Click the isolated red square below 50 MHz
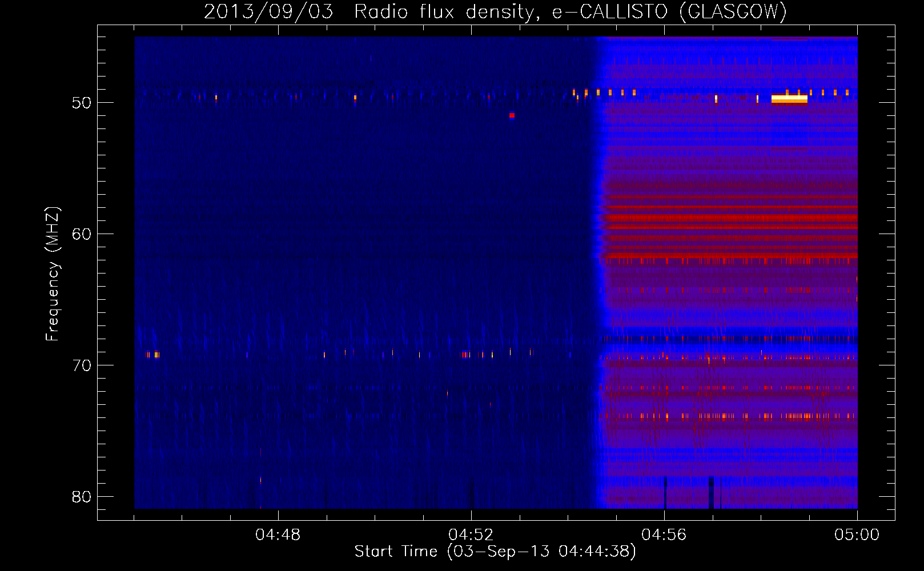 coord(512,115)
